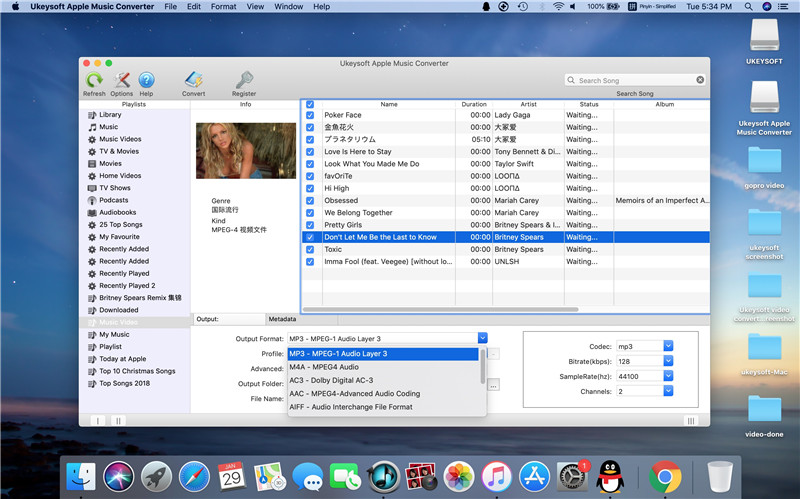Uncheck the Toxic song checkbox
This screenshot has width=800, height=499.
[310, 250]
